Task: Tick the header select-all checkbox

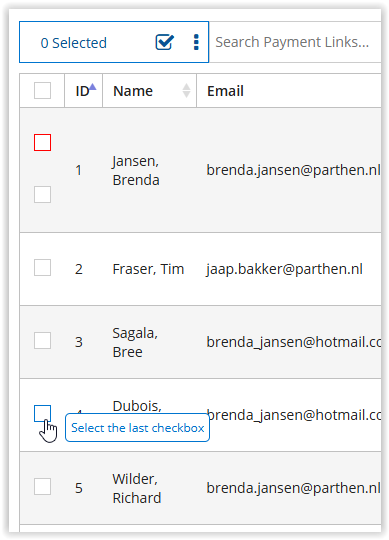Action: click(x=42, y=91)
